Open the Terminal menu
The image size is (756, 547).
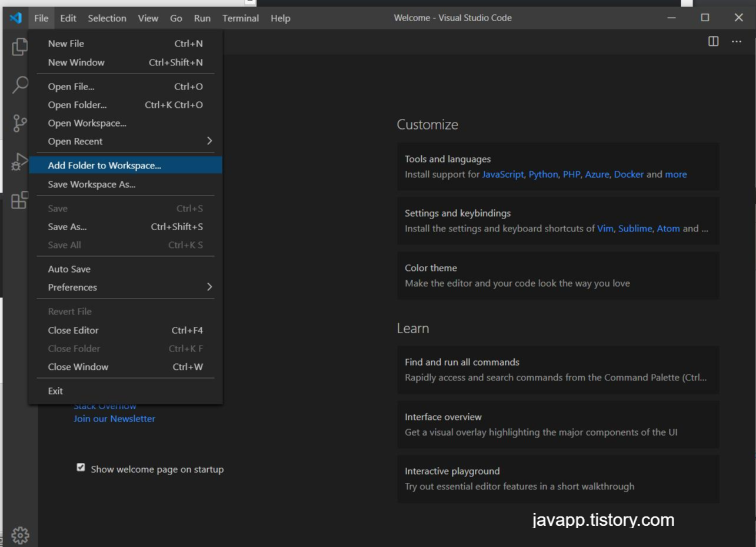(x=241, y=18)
